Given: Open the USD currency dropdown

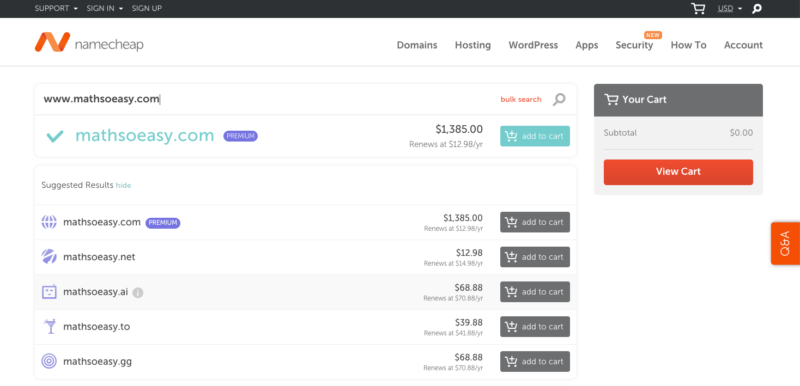Looking at the screenshot, I should pyautogui.click(x=730, y=9).
